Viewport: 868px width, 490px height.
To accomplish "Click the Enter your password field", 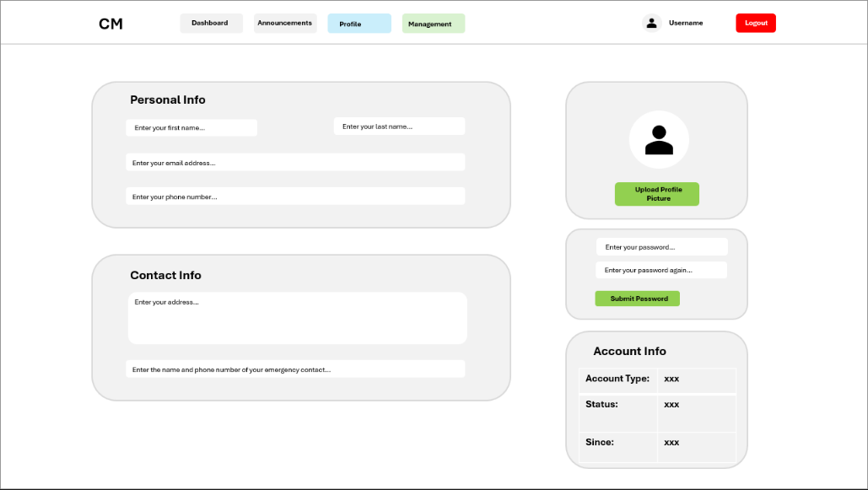I will 661,247.
